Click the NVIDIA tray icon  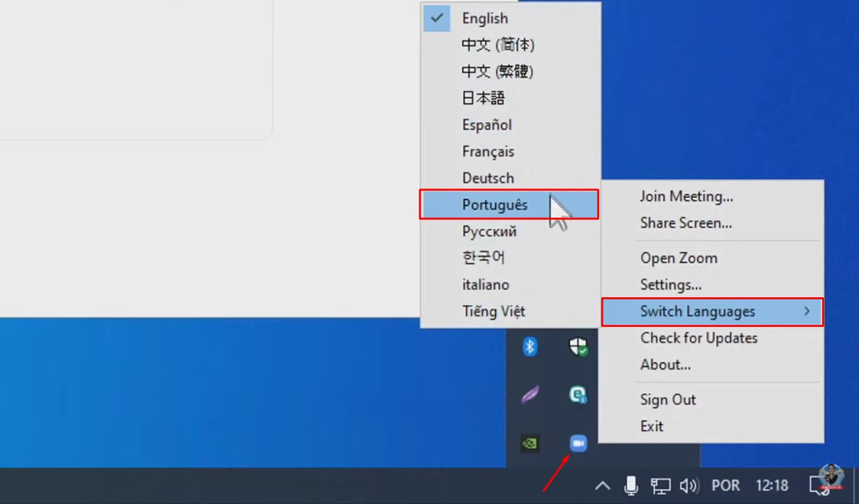click(x=530, y=443)
